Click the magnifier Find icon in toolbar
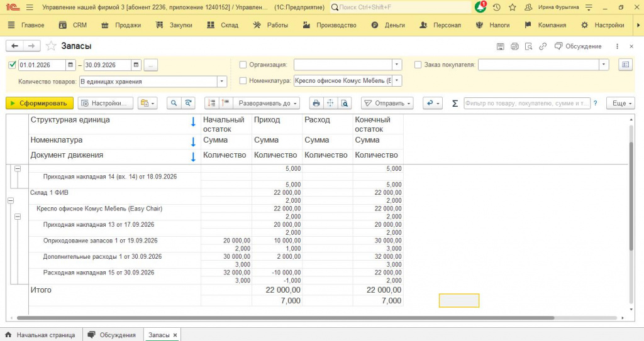Image resolution: width=644 pixels, height=341 pixels. pos(174,103)
